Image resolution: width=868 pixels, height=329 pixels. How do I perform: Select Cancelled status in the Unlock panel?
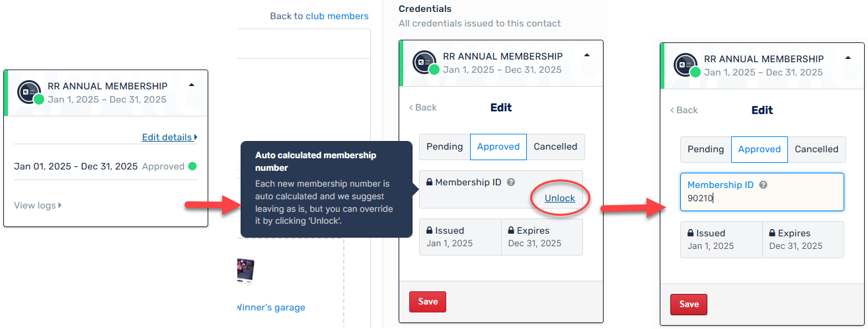pos(555,147)
